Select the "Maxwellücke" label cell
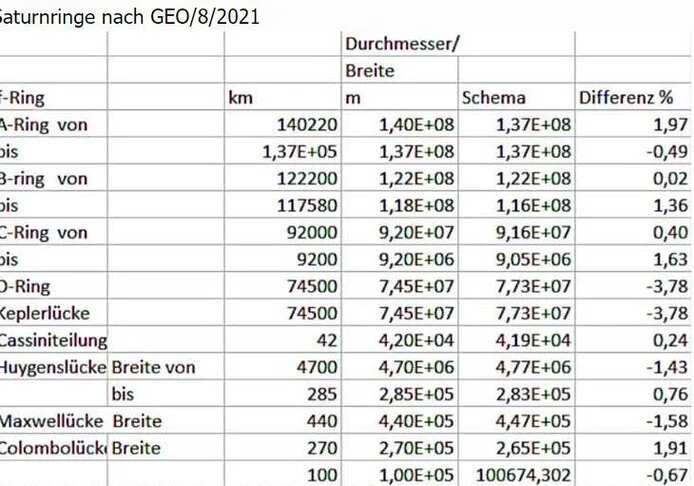The height and width of the screenshot is (486, 694). [x=50, y=420]
